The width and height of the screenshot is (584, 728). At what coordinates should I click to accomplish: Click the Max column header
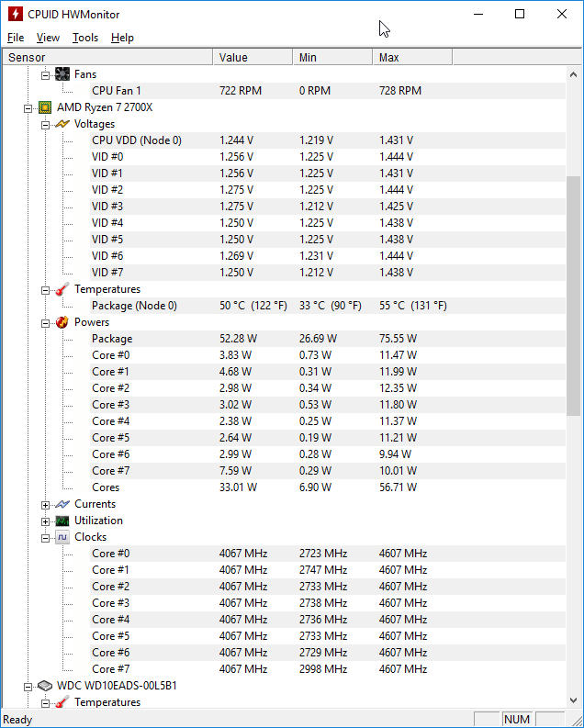click(x=412, y=57)
